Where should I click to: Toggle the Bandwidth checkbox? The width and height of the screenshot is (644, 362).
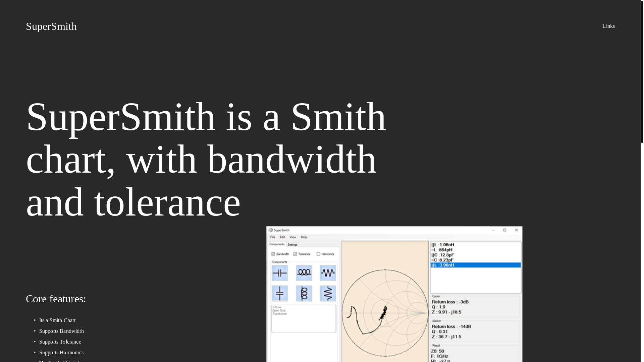(x=273, y=254)
